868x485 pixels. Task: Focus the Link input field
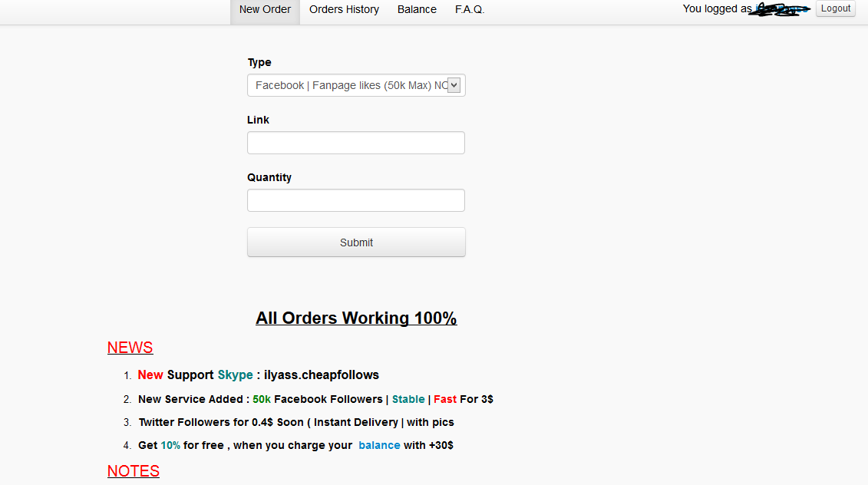click(x=356, y=143)
